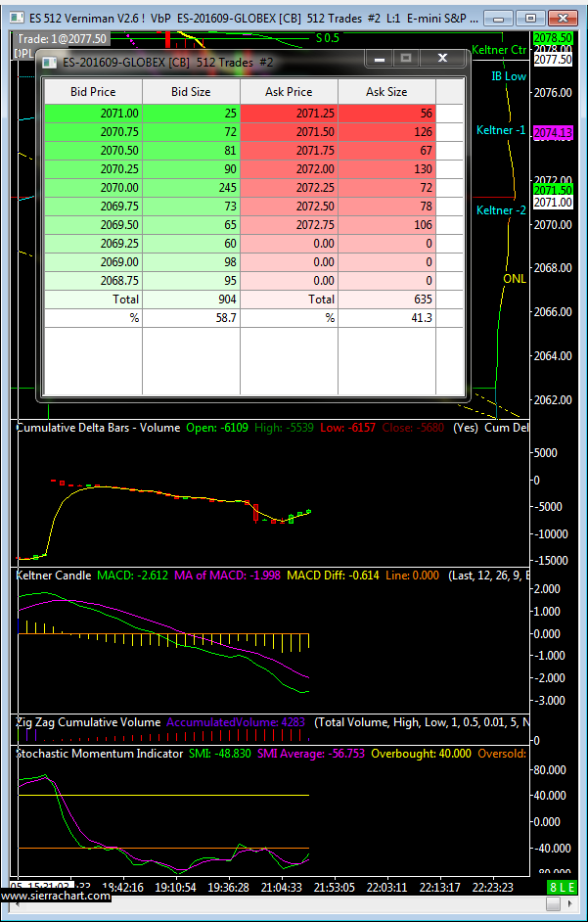Viewport: 588px width, 922px height.
Task: Click the Keltner Candle study label
Action: 54,575
